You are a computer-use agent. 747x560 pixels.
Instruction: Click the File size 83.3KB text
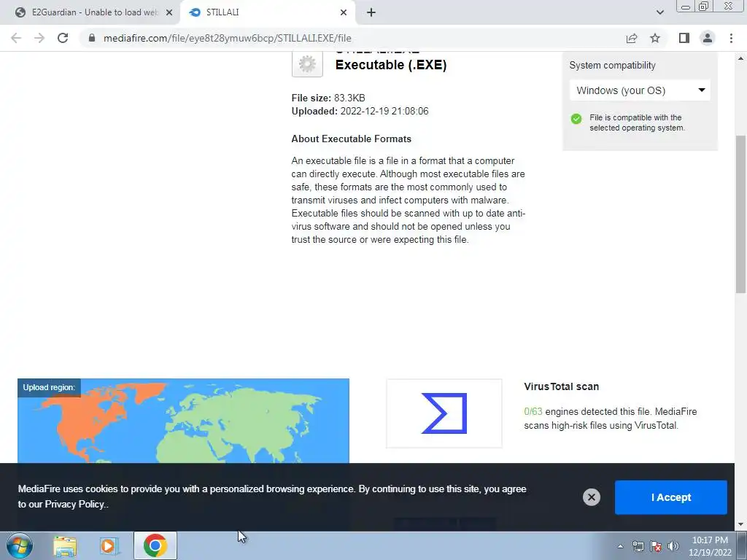click(x=328, y=98)
